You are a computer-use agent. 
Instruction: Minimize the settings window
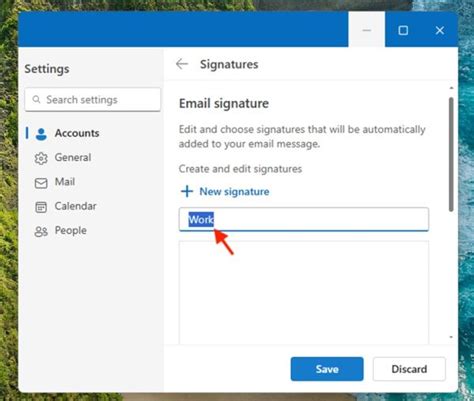(x=367, y=30)
